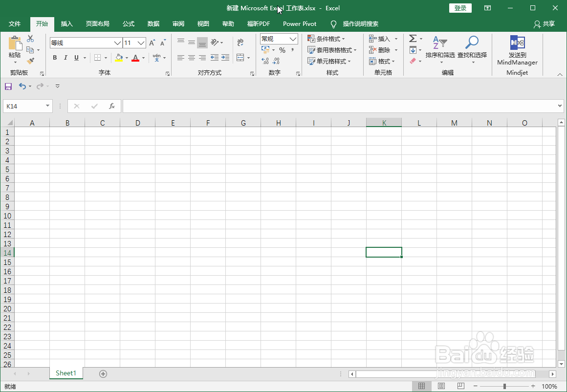Image resolution: width=567 pixels, height=392 pixels.
Task: Switch to the Power Pivot tab
Action: coord(300,24)
